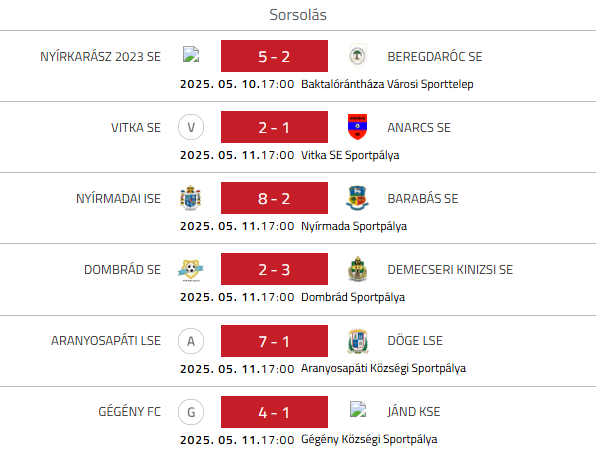
Task: Open the 4 - 1 Gégény match result
Action: coord(274,412)
